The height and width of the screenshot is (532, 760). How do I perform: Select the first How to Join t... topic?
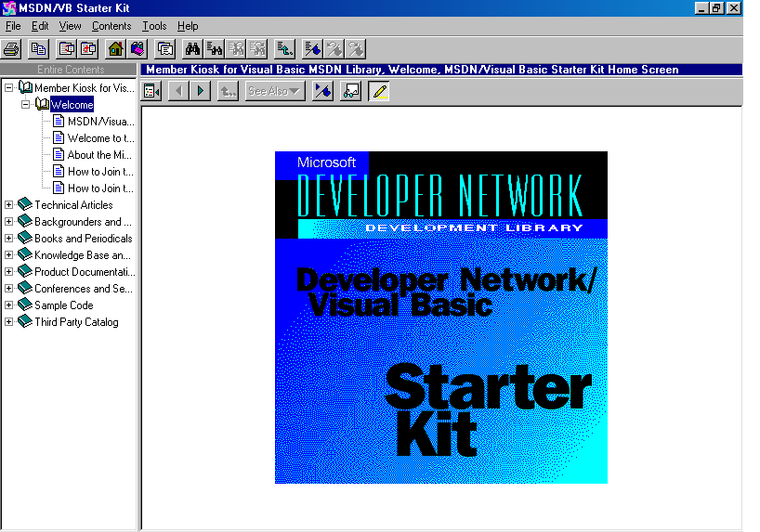(x=100, y=172)
